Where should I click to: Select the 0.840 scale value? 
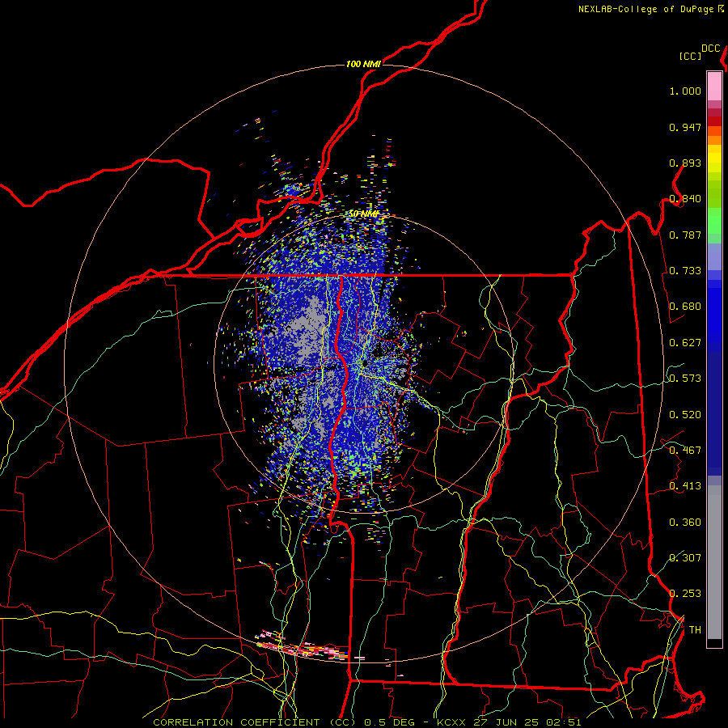click(685, 199)
